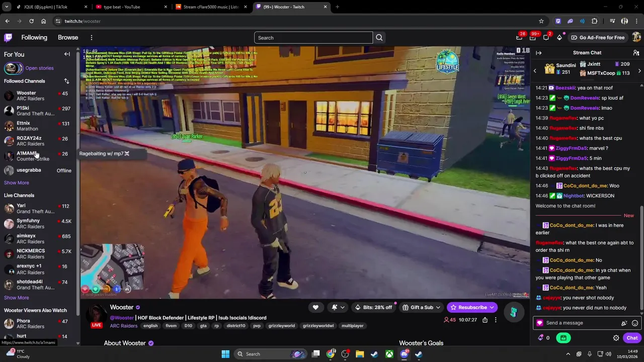Open chat settings gear
The image size is (644, 362).
(x=616, y=338)
